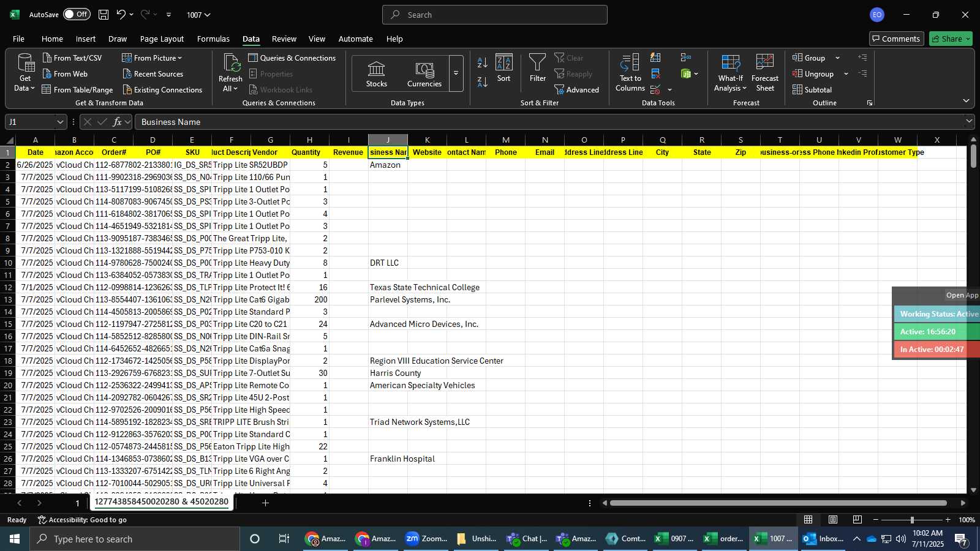Select Currencies data type
Viewport: 980px width, 551px height.
(424, 74)
